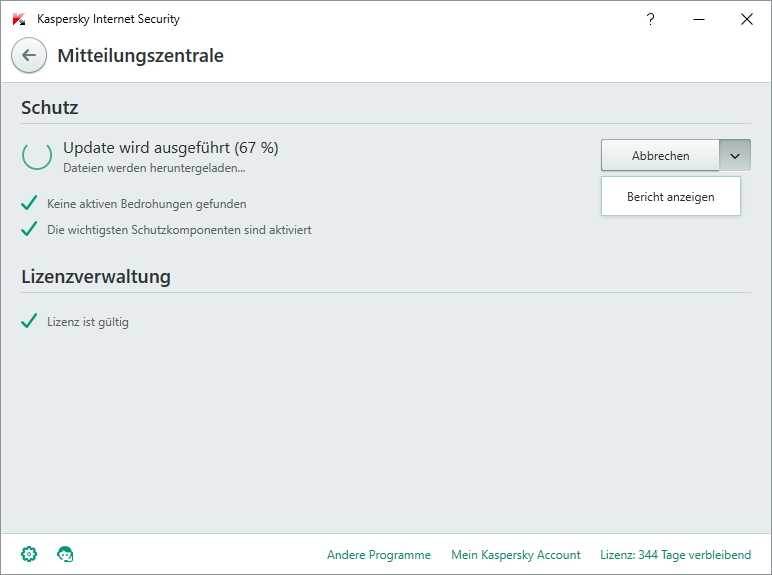Click 'Keine aktiven Bedrohungen gefunden' text

(x=147, y=204)
